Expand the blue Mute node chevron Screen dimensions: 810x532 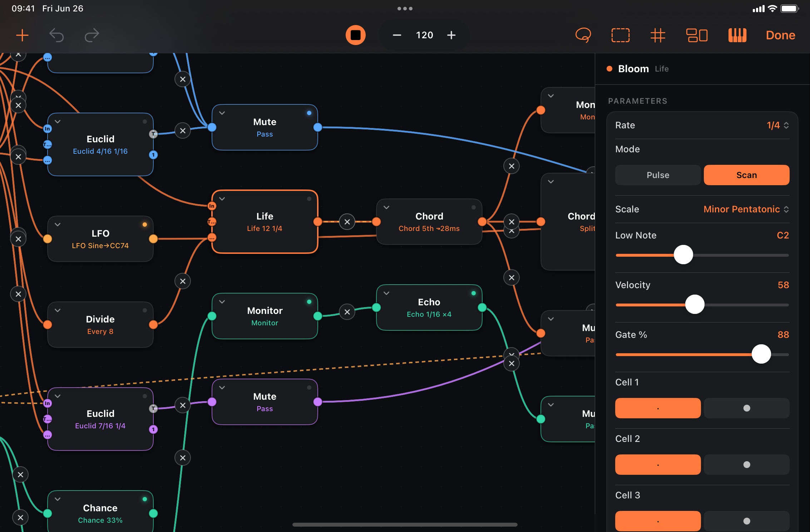pyautogui.click(x=222, y=113)
